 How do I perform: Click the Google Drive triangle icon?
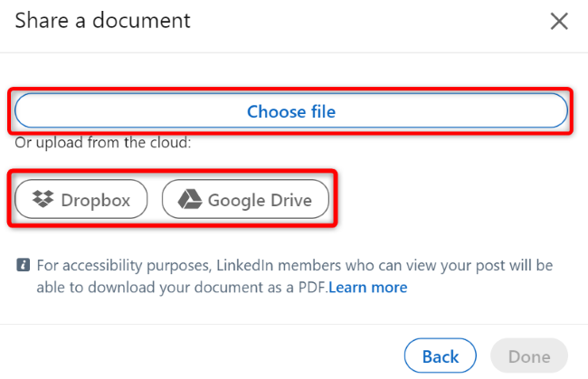coord(188,200)
